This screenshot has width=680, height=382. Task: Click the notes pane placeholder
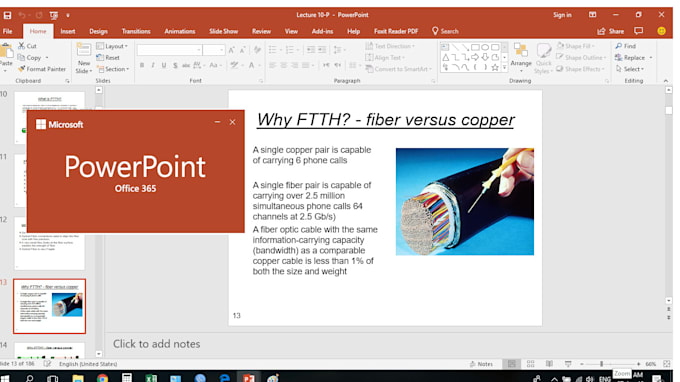tap(157, 344)
